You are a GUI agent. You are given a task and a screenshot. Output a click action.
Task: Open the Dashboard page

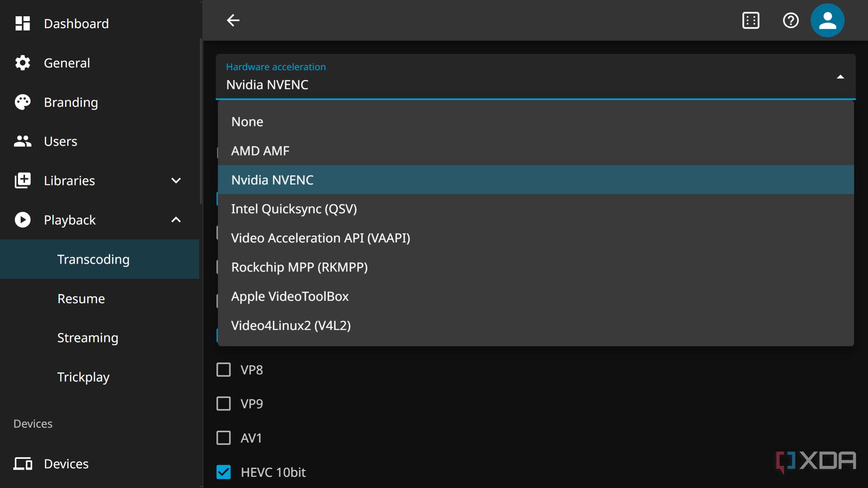[x=100, y=23]
